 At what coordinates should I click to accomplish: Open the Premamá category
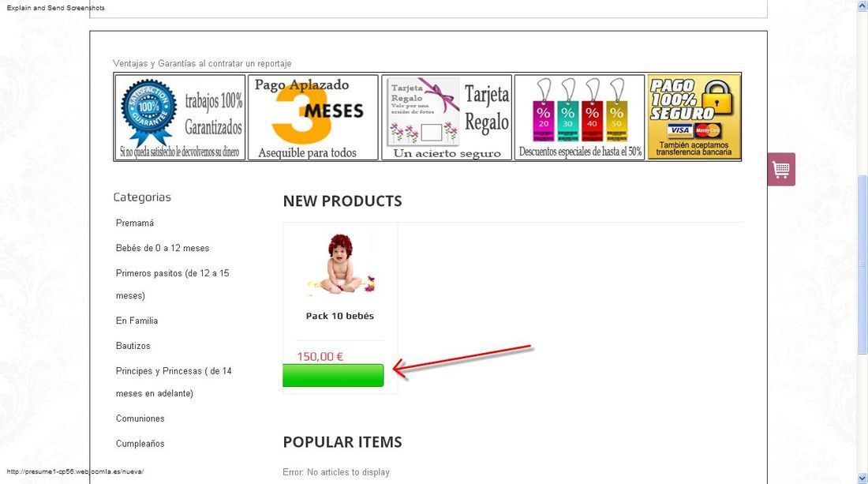(x=134, y=223)
